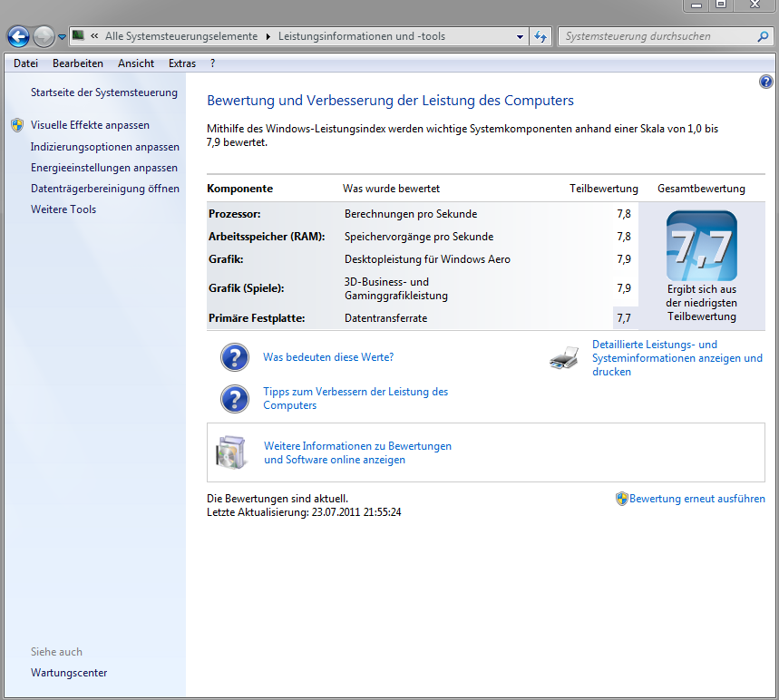Open Datenträgerbereinigung öffnen link
This screenshot has height=700, width=779.
[105, 189]
